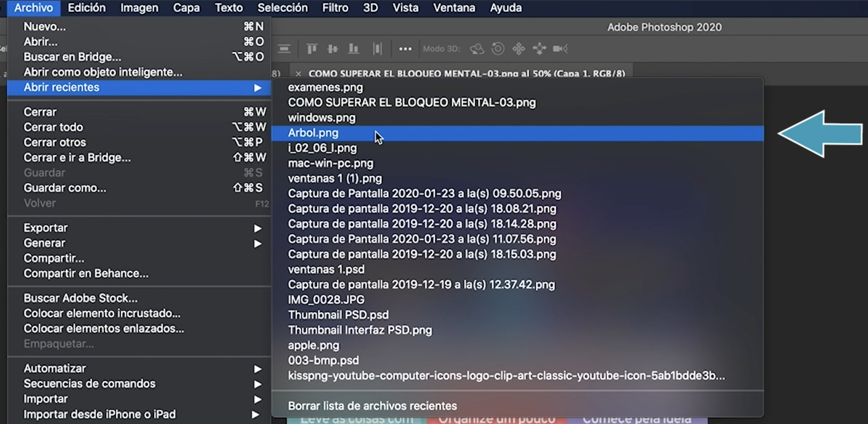868x424 pixels.
Task: Choose Cerrar todo
Action: pos(139,127)
